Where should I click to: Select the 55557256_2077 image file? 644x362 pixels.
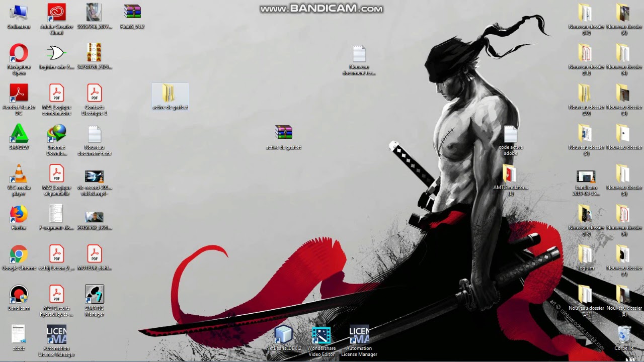94,16
